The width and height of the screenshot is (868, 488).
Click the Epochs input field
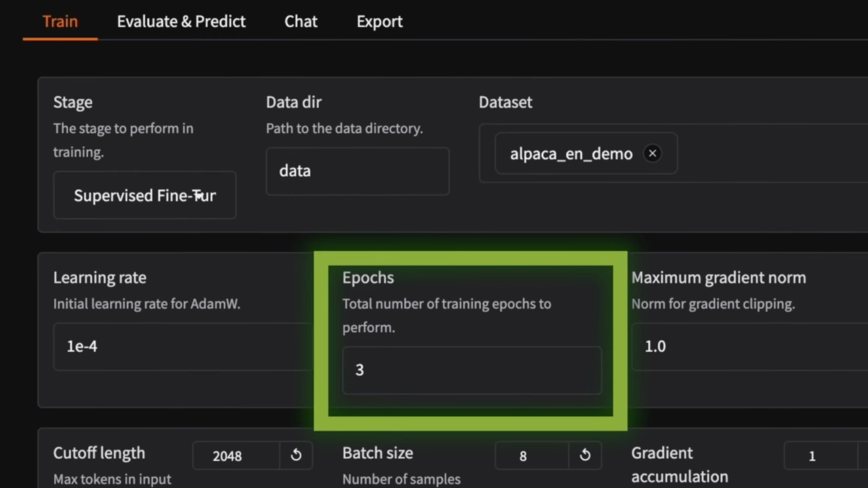pos(471,370)
